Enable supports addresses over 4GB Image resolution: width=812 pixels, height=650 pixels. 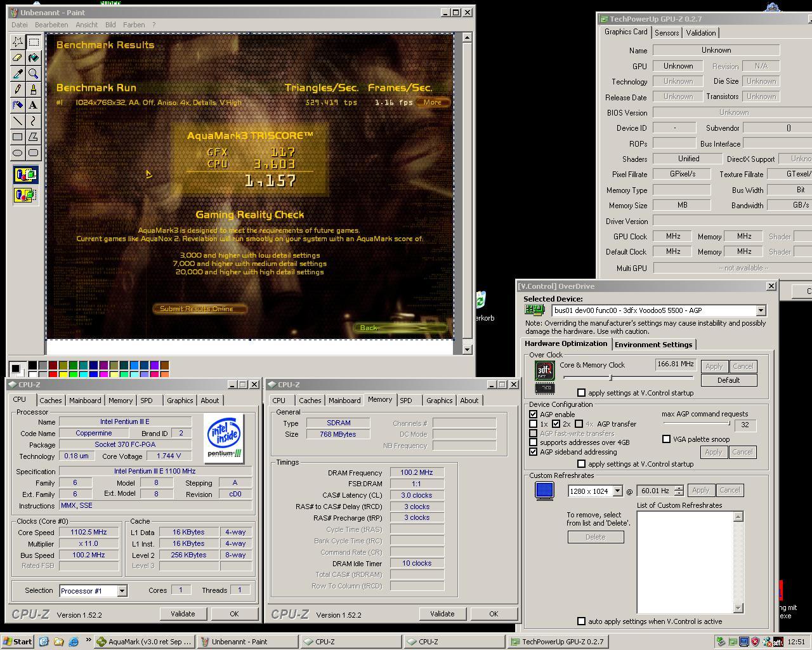[x=534, y=442]
